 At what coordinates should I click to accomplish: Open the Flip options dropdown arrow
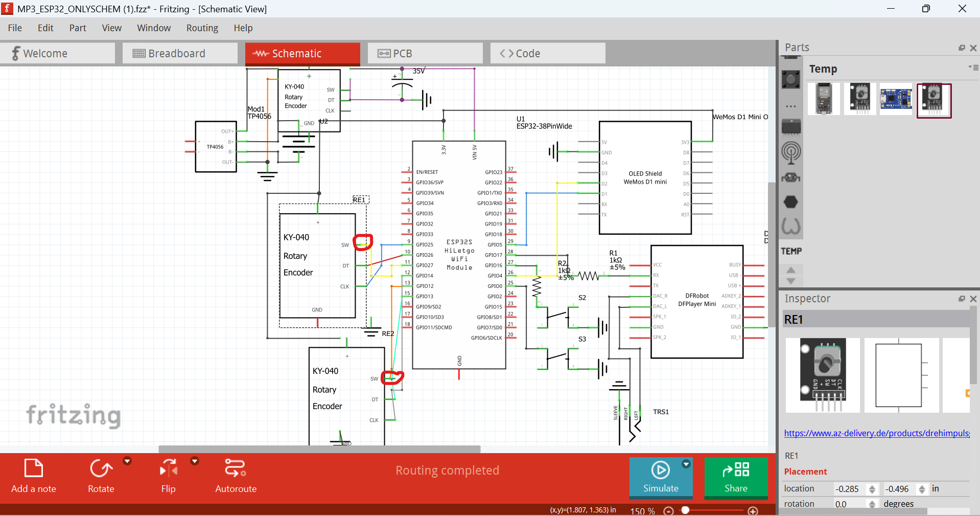point(195,461)
